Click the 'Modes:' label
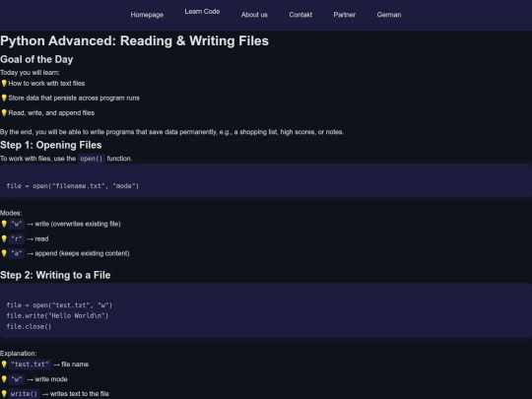Image resolution: width=532 pixels, height=399 pixels. [x=11, y=213]
